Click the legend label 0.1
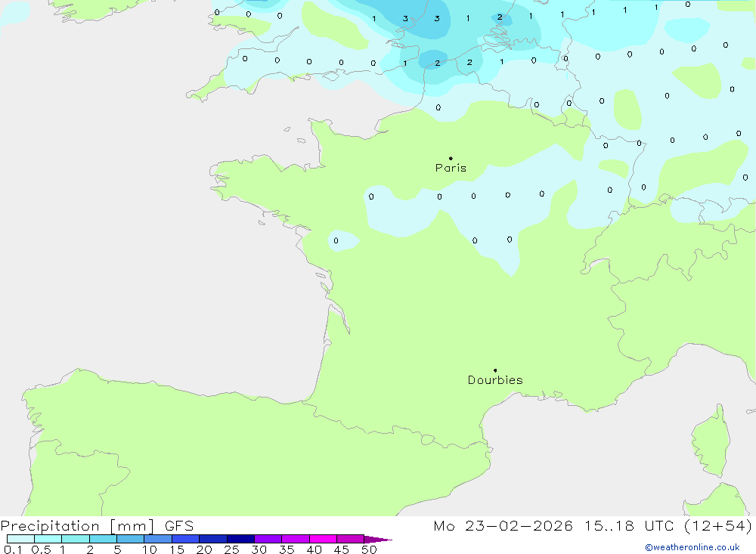Viewport: 756px width, 554px height. [13, 549]
